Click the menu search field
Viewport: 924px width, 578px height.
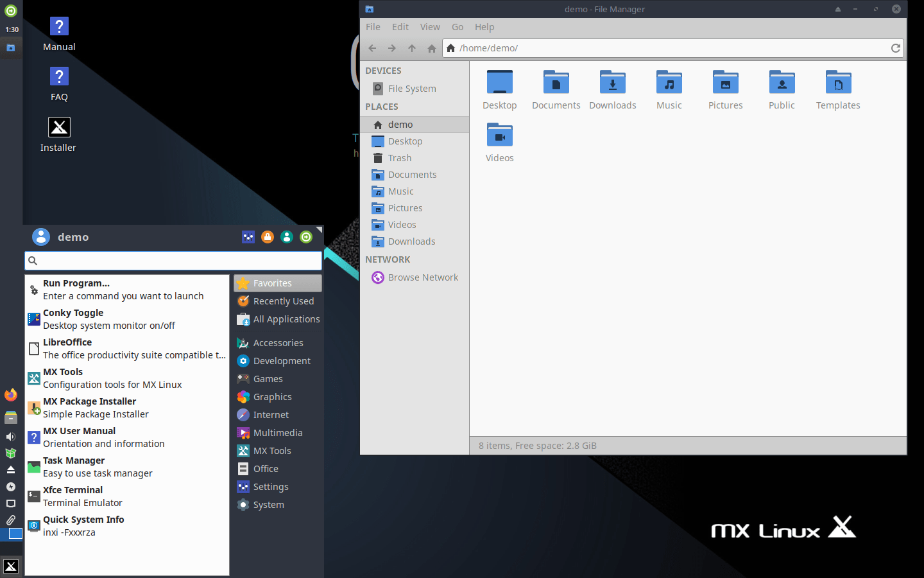[x=173, y=260]
